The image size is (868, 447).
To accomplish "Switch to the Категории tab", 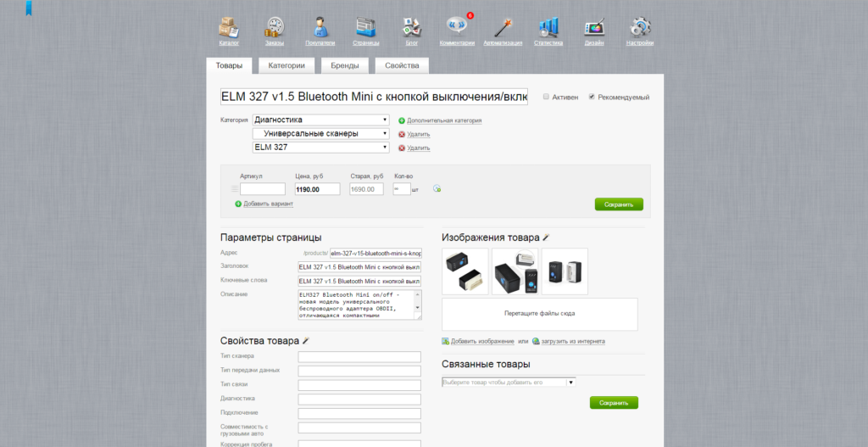I will click(x=287, y=65).
